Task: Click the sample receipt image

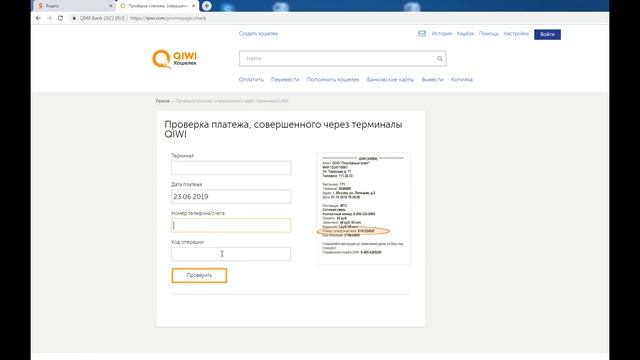Action: (x=363, y=209)
